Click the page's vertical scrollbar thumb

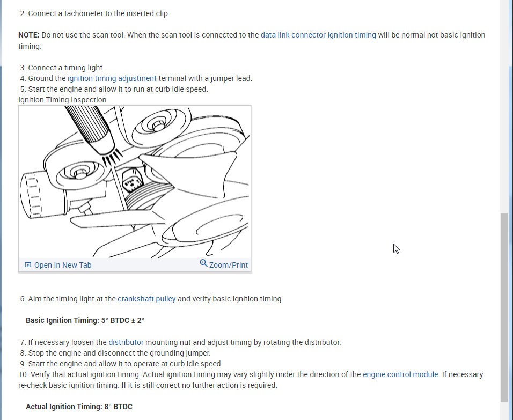click(504, 307)
